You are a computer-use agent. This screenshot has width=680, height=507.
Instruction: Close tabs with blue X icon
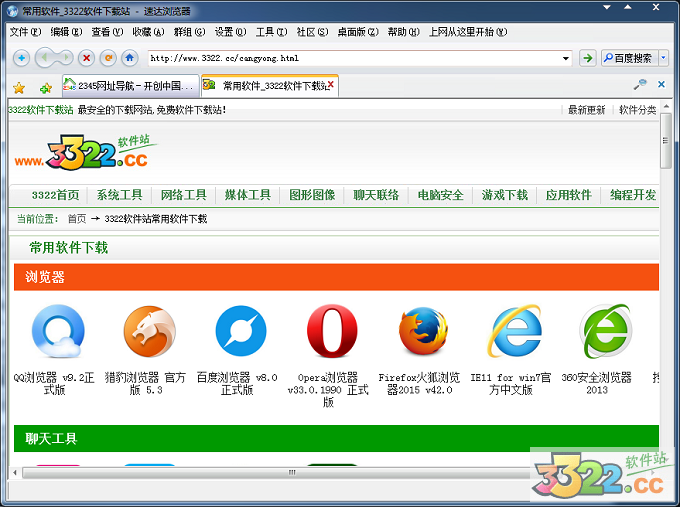coord(661,84)
